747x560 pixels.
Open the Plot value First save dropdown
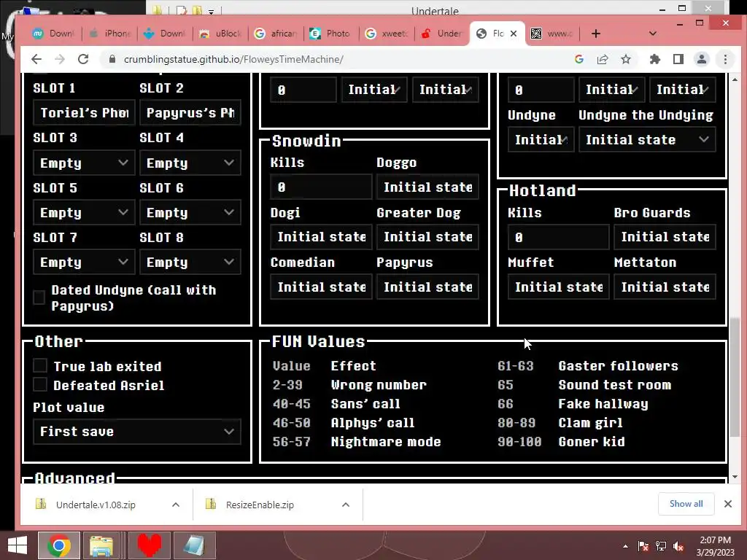point(136,432)
